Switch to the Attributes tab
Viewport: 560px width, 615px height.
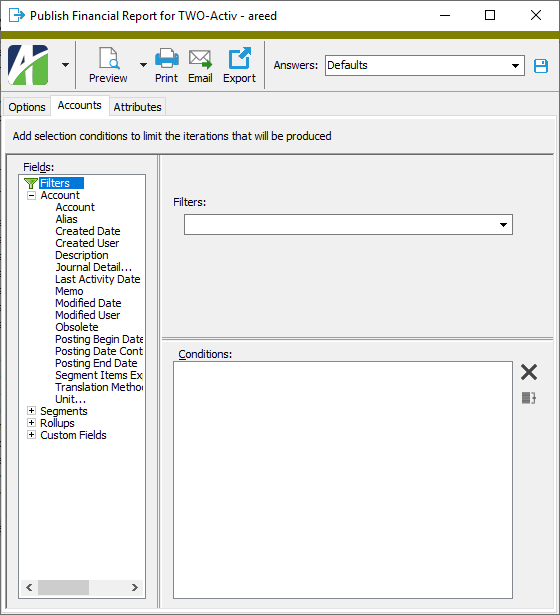pyautogui.click(x=137, y=107)
